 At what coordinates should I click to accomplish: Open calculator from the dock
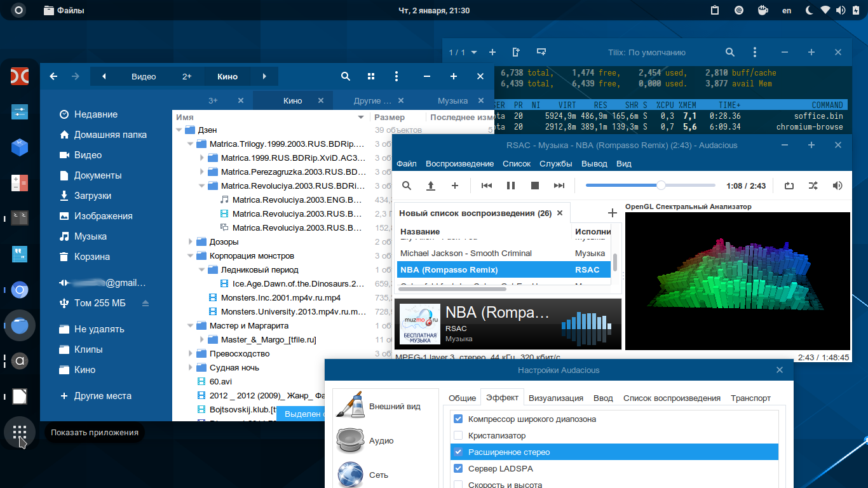[20, 183]
